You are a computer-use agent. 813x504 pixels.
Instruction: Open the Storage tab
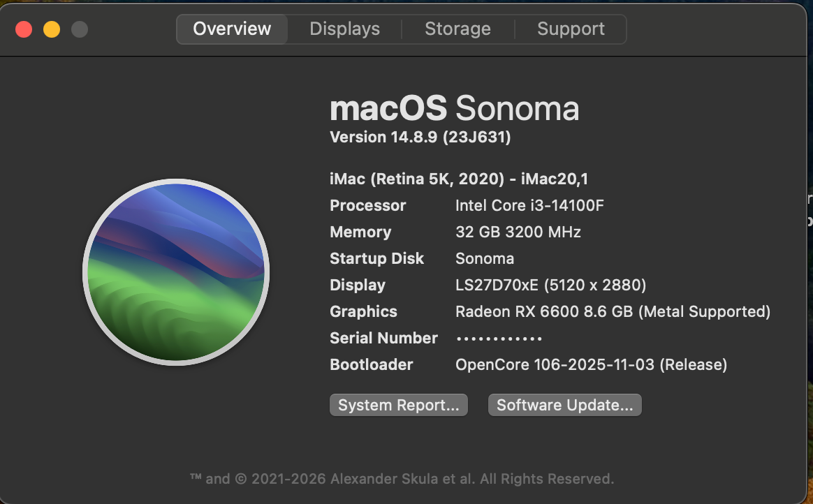457,29
